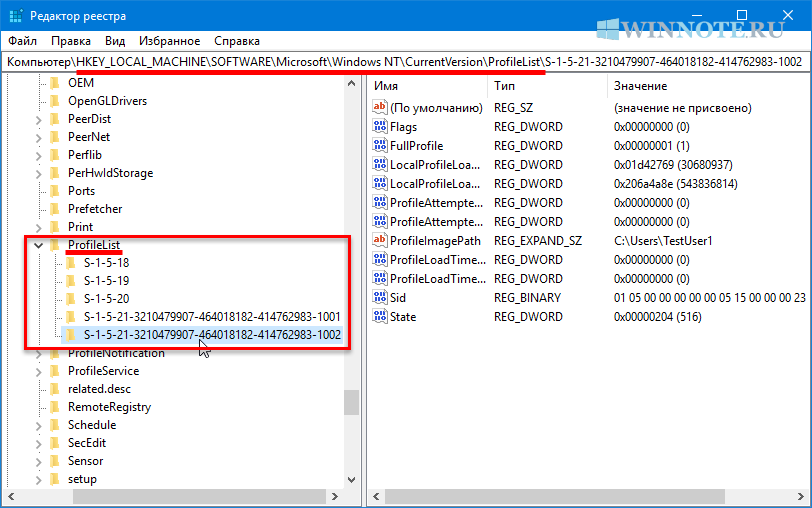812x508 pixels.
Task: Click the Flags DWORD value icon
Action: (380, 126)
